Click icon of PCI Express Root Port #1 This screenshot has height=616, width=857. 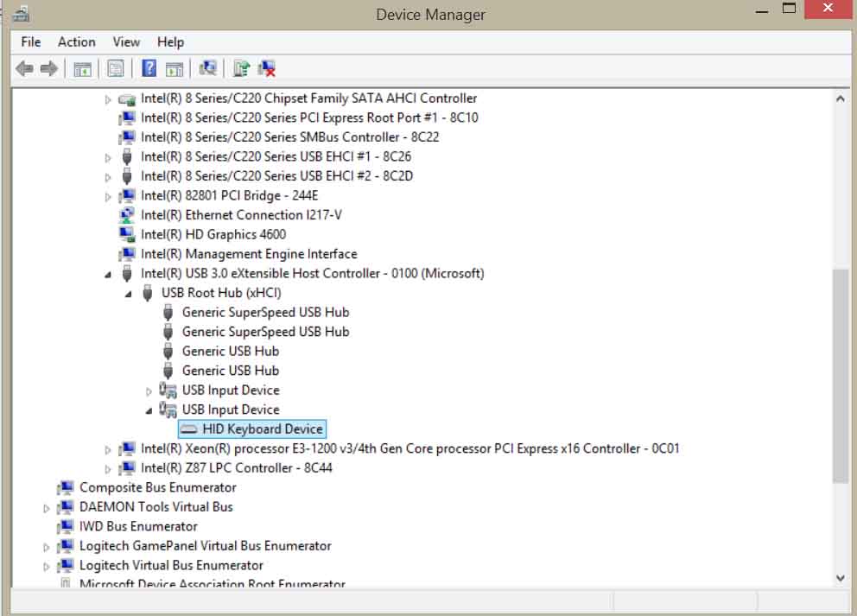[127, 118]
